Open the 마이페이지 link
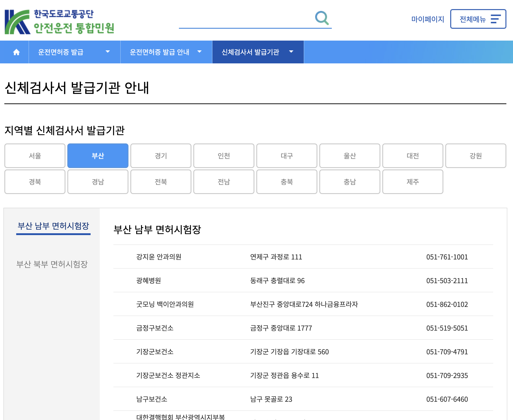The image size is (513, 420). (428, 19)
